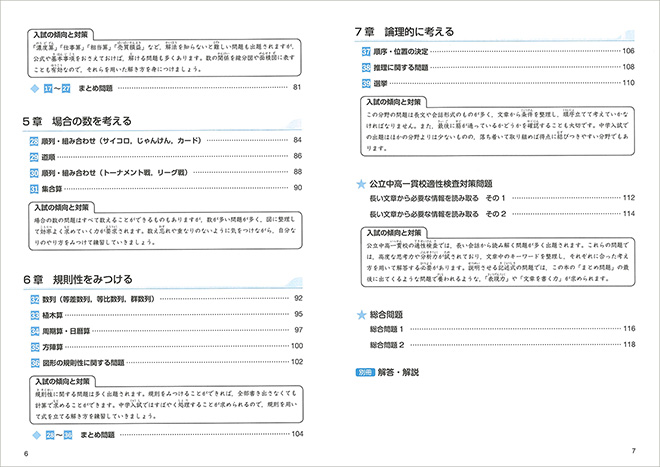Click number badge 32 beside 数列 entry
660x467 pixels.
(35, 299)
